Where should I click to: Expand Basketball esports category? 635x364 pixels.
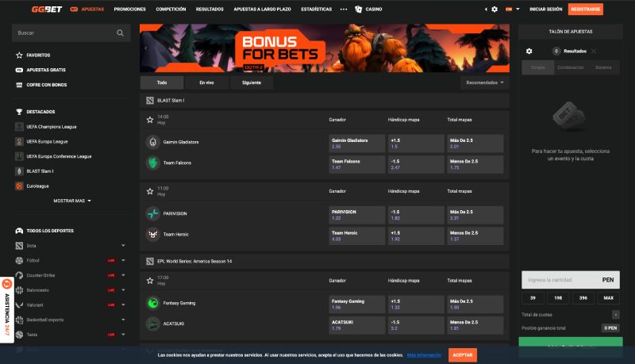point(123,320)
